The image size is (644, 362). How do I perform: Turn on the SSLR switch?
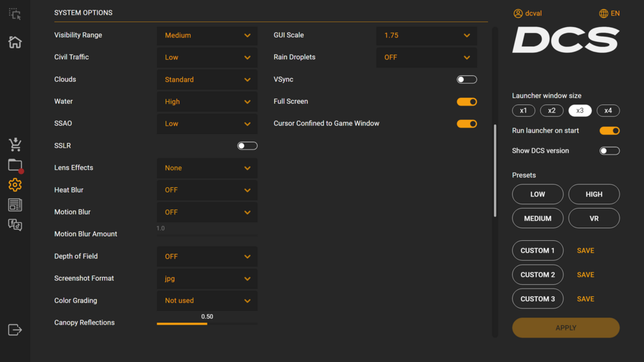coord(247,146)
